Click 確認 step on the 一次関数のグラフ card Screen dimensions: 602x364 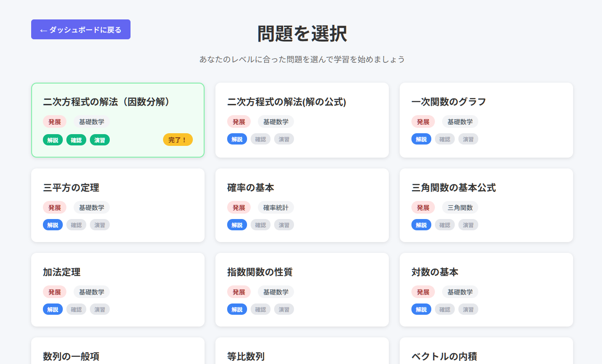pos(445,139)
